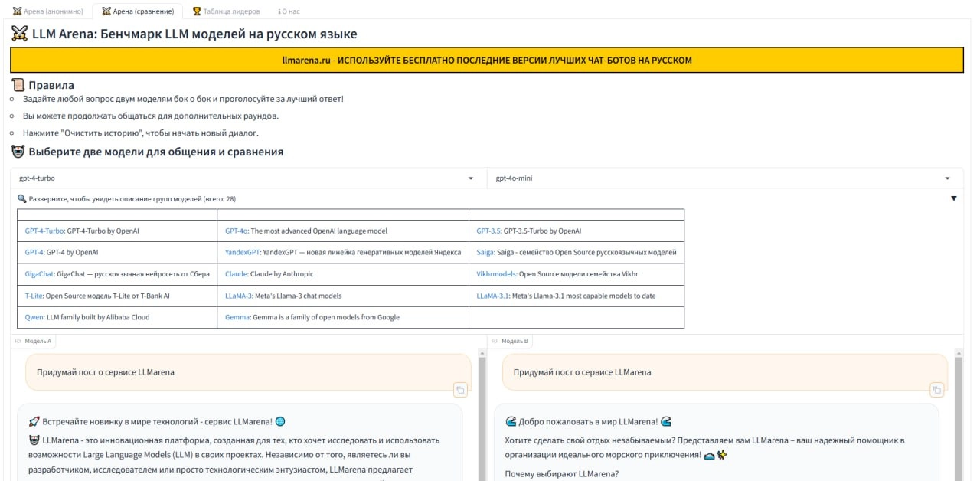The height and width of the screenshot is (481, 980).
Task: Click the scroll icon beside Правила
Action: coord(18,85)
